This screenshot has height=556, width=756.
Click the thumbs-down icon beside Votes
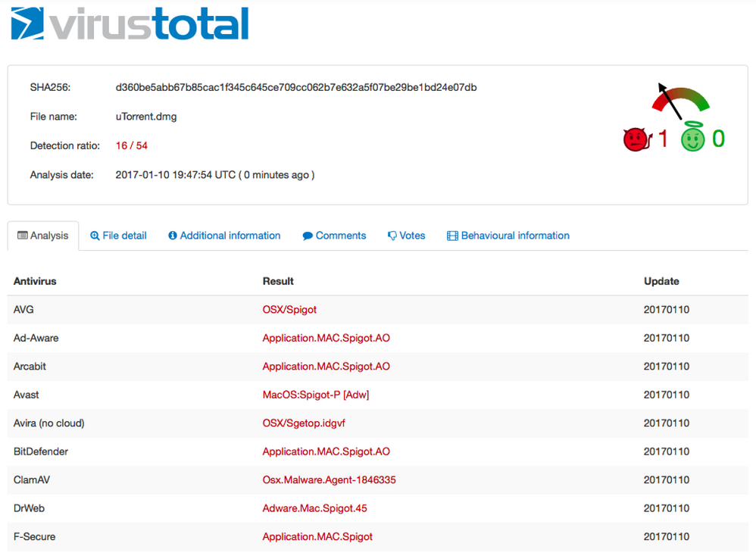[x=392, y=236]
